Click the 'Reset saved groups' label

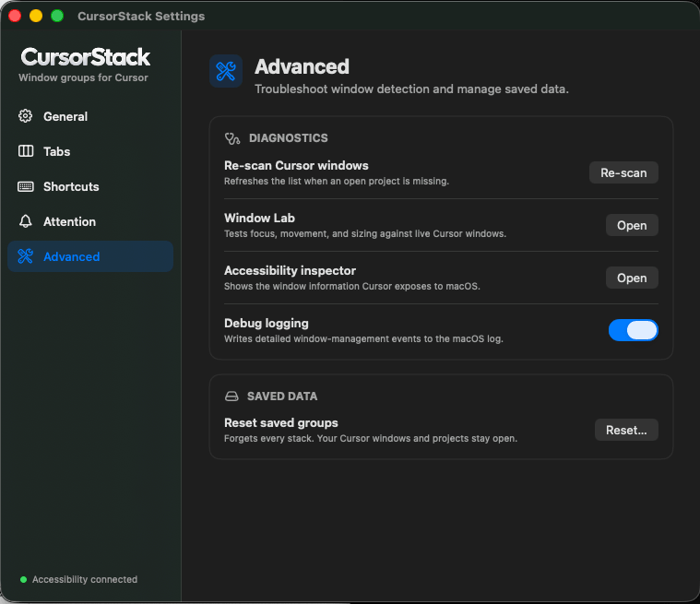click(x=280, y=422)
